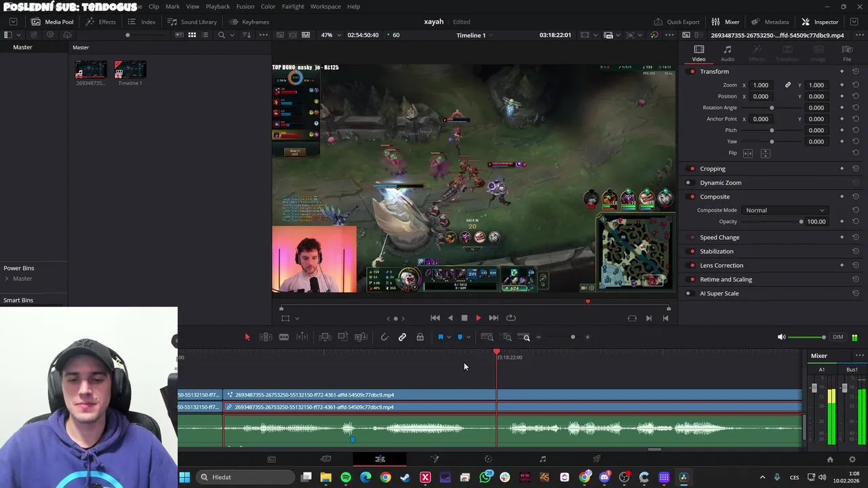
Task: Open the Deliver page rocket icon
Action: pos(597,459)
